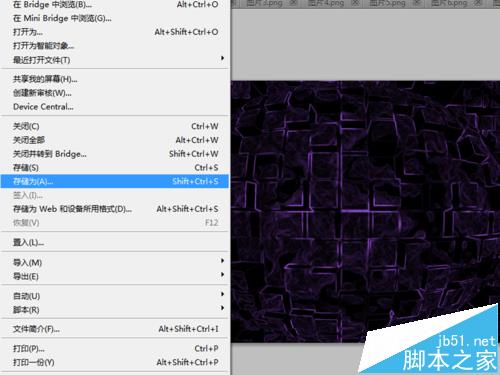
Task: Choose 在 Mini Bridge 中浏览(G) menu item
Action: [115, 18]
